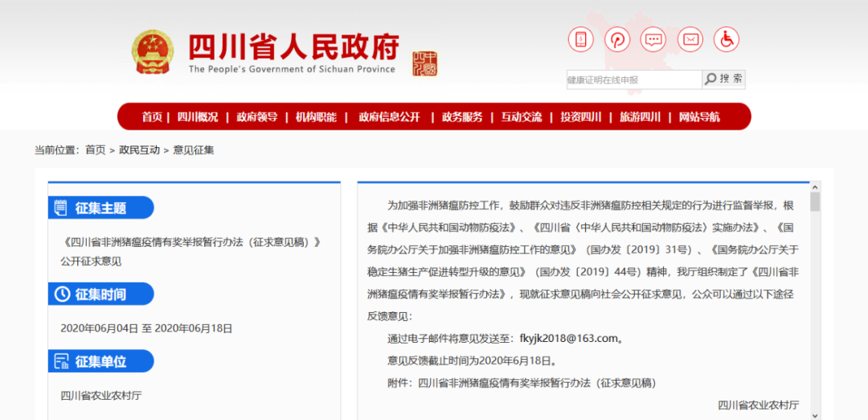Click the 公开征求意见 topic title line

point(91,261)
